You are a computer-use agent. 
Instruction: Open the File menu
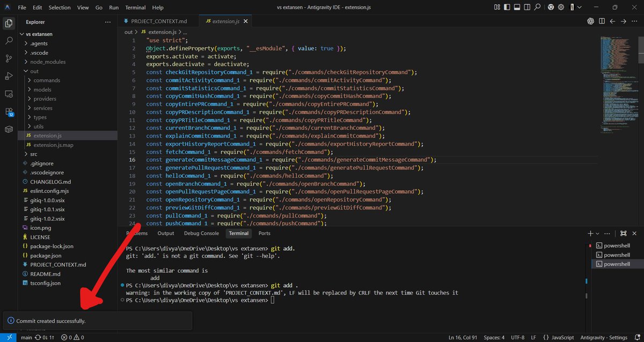click(22, 8)
